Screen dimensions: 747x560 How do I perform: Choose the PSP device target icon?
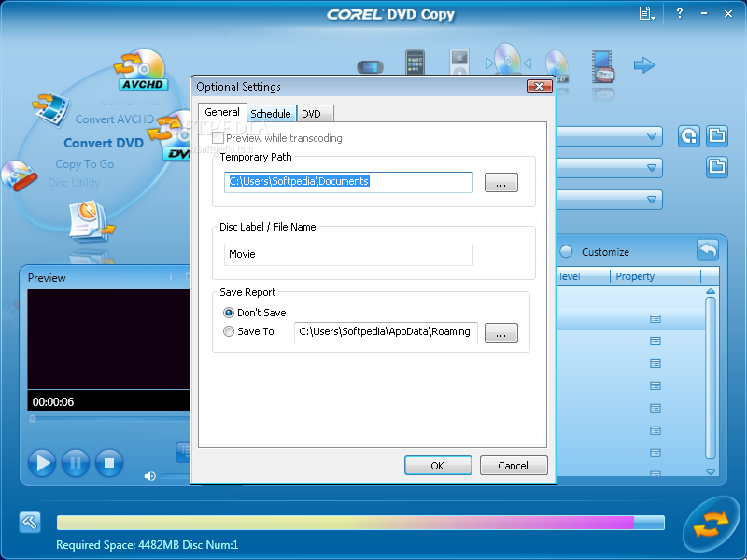point(370,66)
